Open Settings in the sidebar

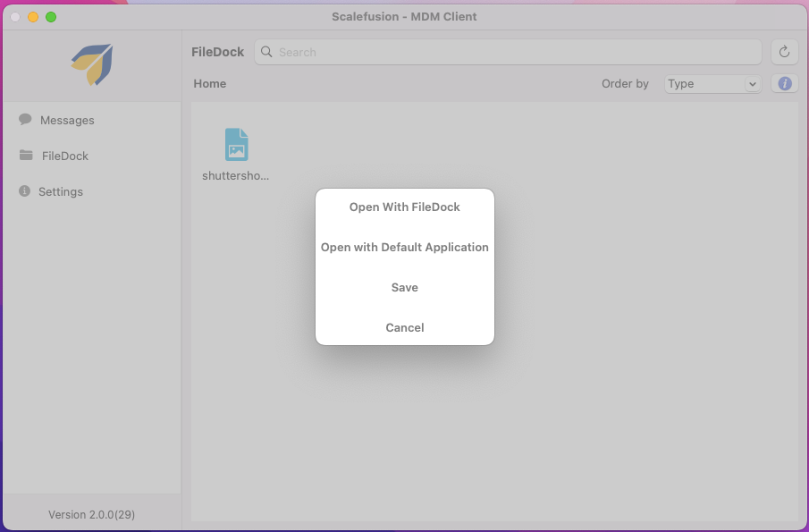pyautogui.click(x=61, y=191)
